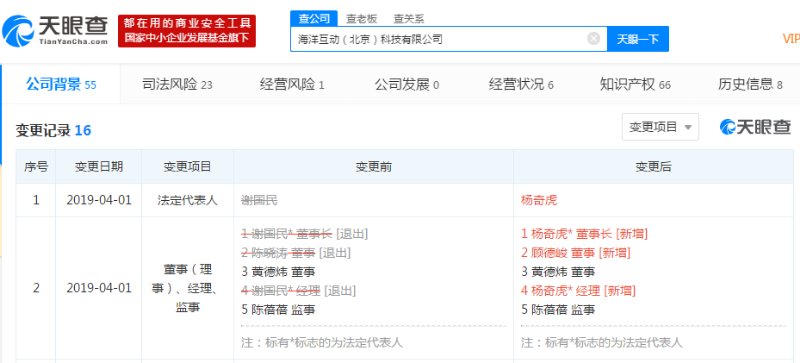Click the 2019-04-01 date in row 2
The image size is (800, 363).
pyautogui.click(x=98, y=288)
